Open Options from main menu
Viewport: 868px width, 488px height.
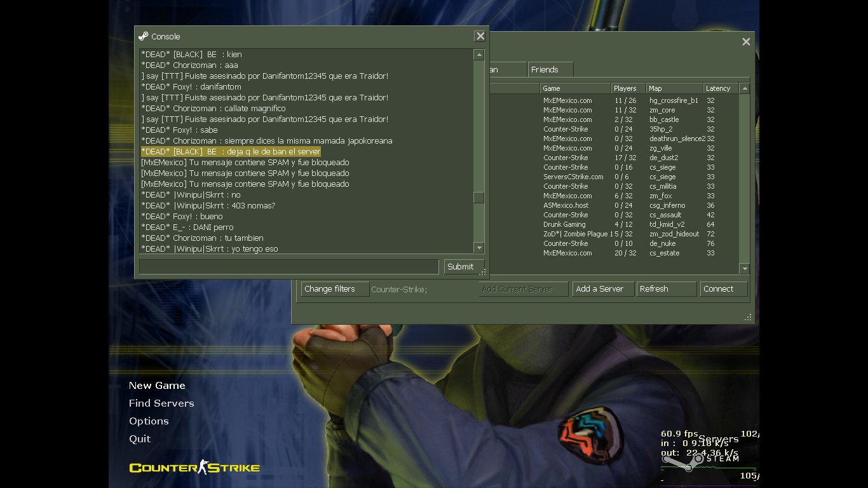pyautogui.click(x=149, y=421)
